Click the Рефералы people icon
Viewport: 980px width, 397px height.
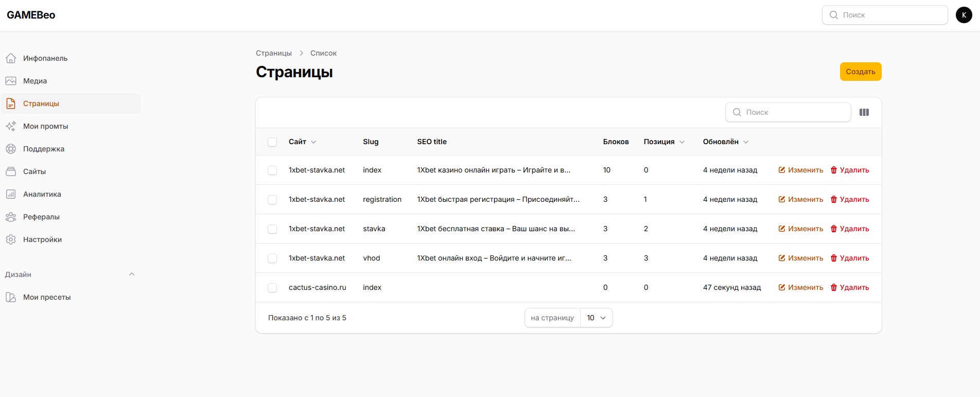click(x=11, y=217)
